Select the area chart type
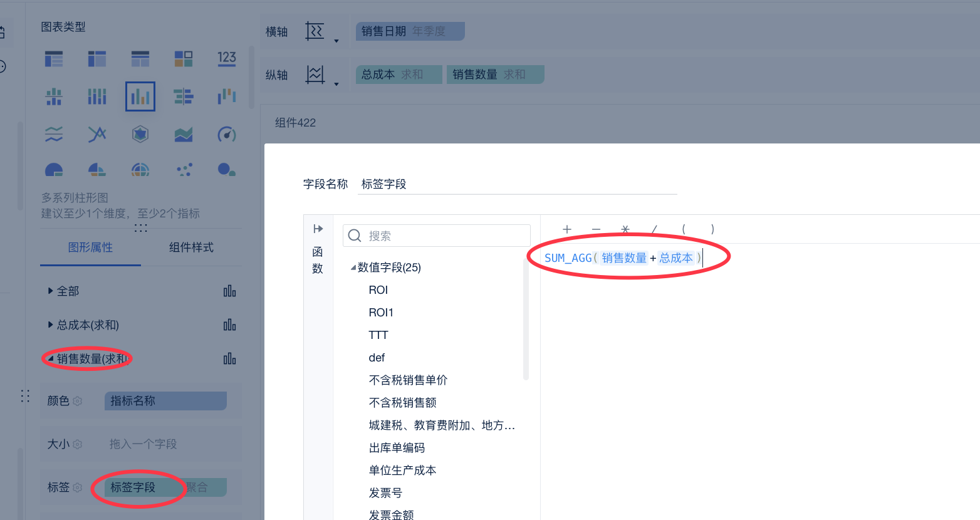The width and height of the screenshot is (980, 520). click(x=184, y=134)
